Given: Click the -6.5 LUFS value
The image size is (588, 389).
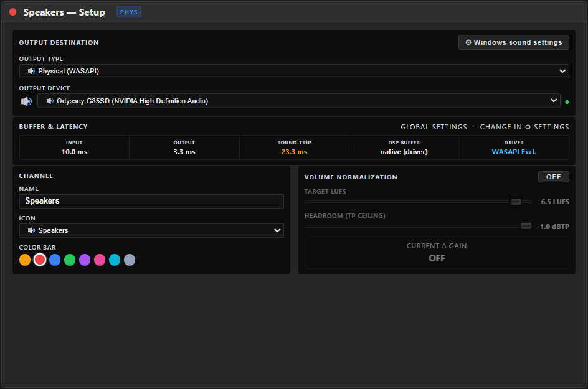Looking at the screenshot, I should click(x=554, y=202).
